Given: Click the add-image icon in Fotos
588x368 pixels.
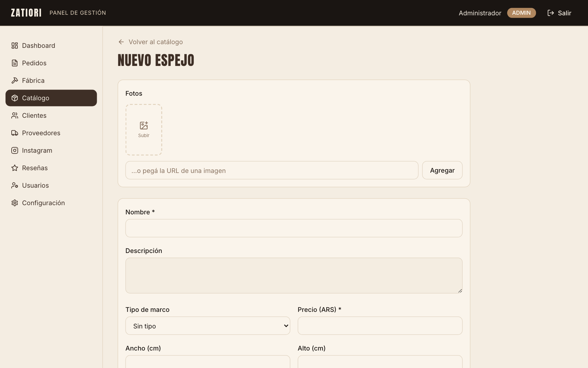Looking at the screenshot, I should (144, 125).
